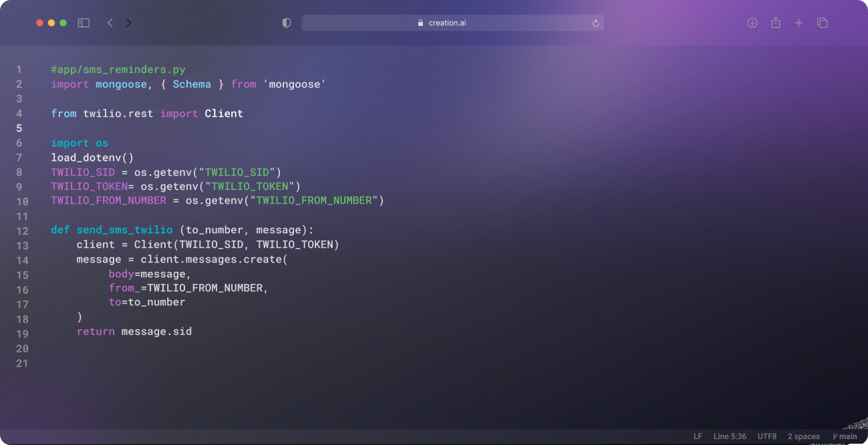Click message.sid on line 19
Image resolution: width=868 pixels, height=445 pixels.
click(x=156, y=331)
